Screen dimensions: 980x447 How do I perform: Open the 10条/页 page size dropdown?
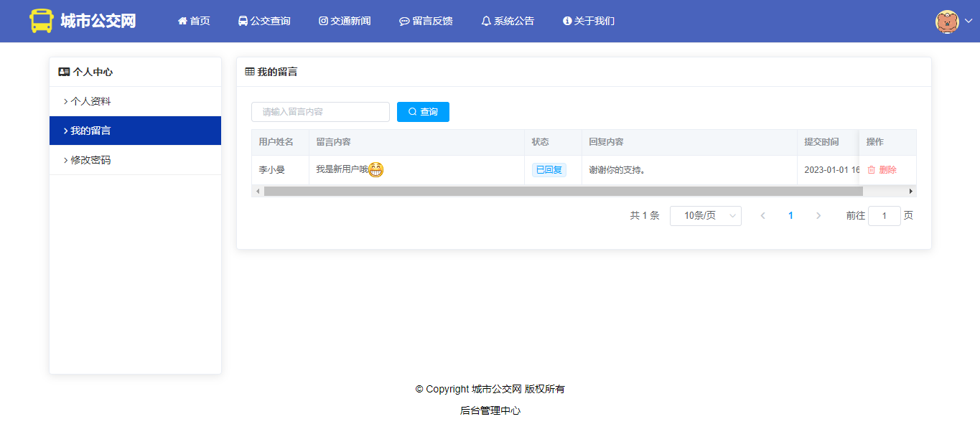coord(705,216)
